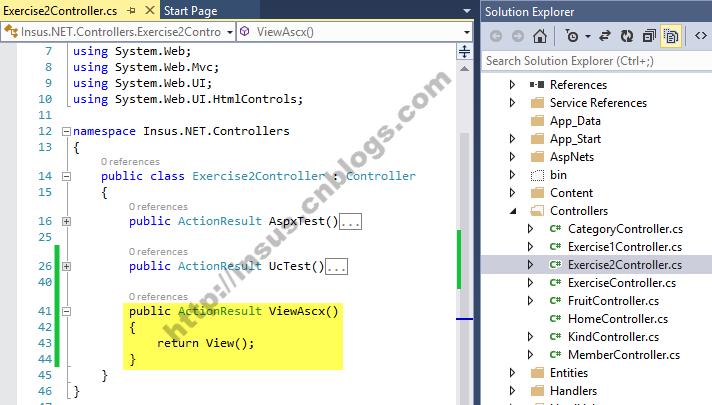Select the Entities folder
Screen dimensions: 712x405
click(569, 373)
